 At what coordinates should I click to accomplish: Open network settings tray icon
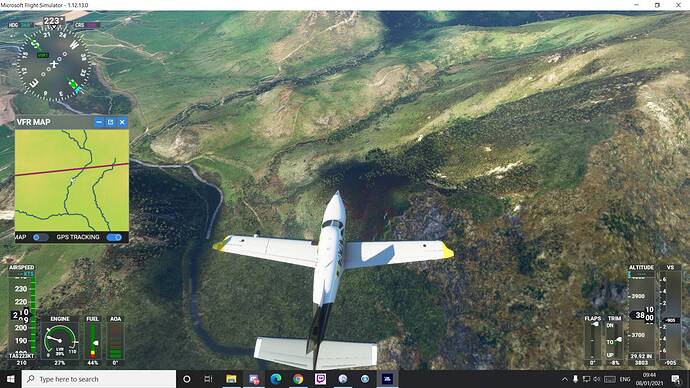[586, 379]
